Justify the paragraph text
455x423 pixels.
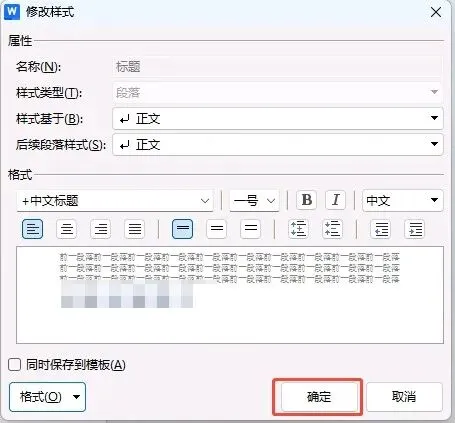135,229
